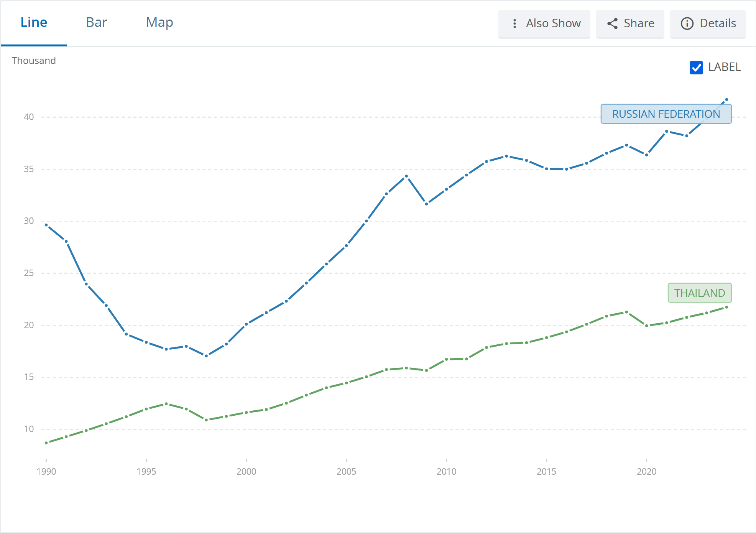
Task: Click Thailand's last data point below its label
Action: [x=726, y=307]
